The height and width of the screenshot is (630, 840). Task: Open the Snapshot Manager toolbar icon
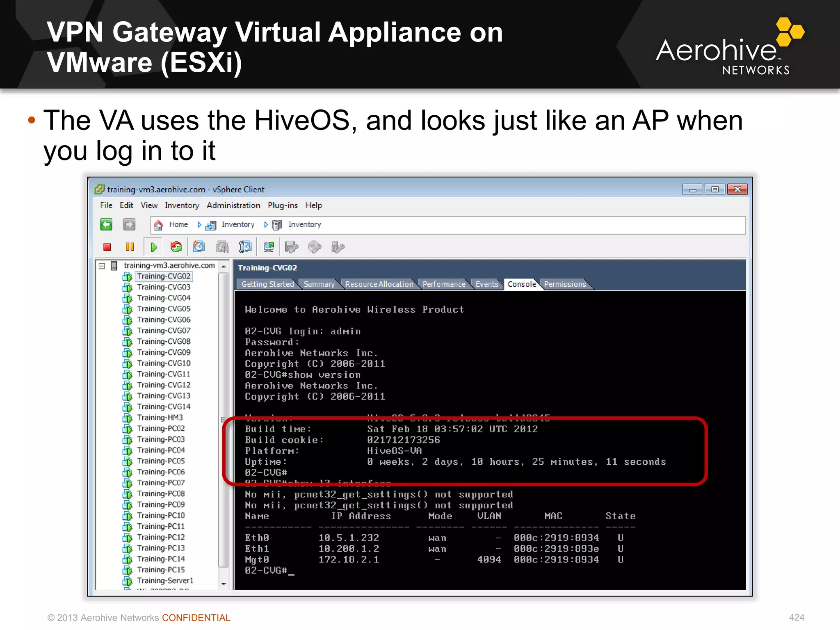pyautogui.click(x=245, y=247)
